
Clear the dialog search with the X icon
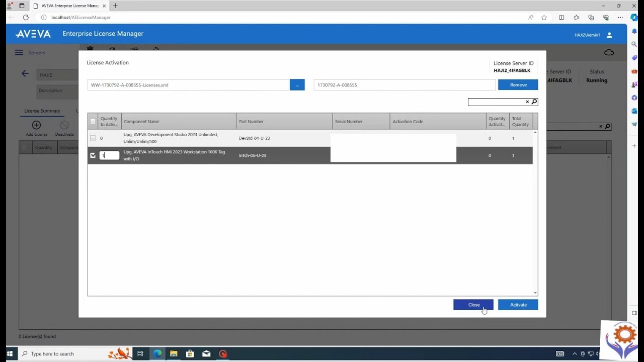527,102
